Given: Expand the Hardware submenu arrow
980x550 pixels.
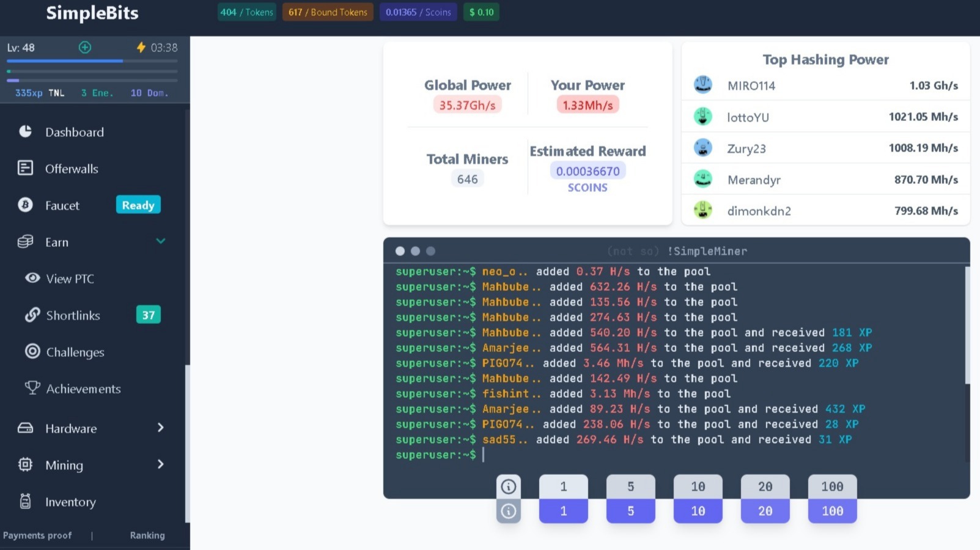Looking at the screenshot, I should [x=161, y=428].
